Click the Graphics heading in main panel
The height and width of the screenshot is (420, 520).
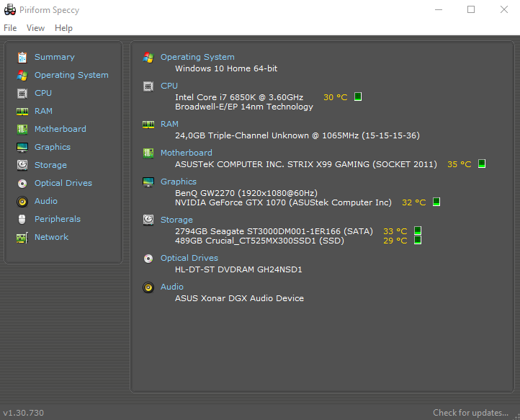click(179, 182)
